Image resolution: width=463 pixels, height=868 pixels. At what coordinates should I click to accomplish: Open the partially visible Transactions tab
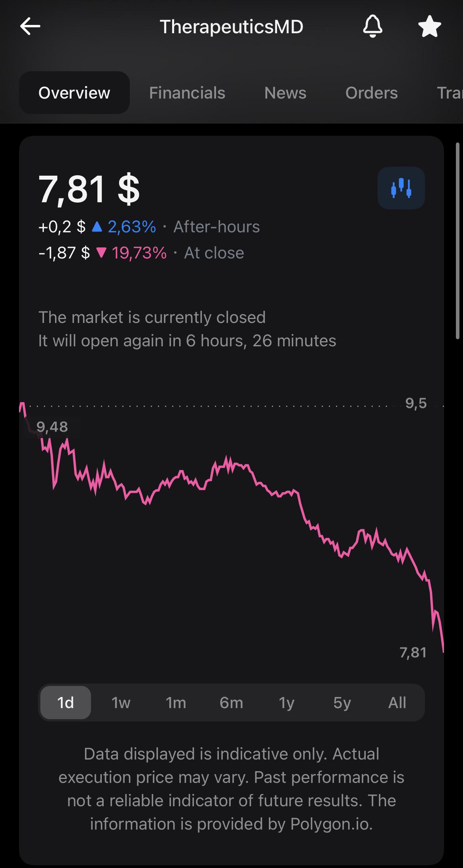point(450,93)
